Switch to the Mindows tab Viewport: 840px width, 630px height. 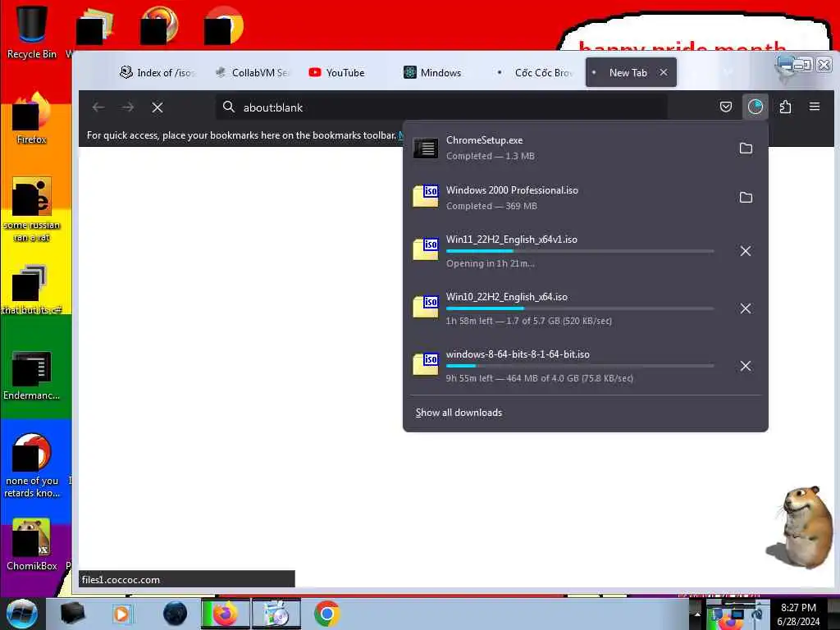coord(433,72)
